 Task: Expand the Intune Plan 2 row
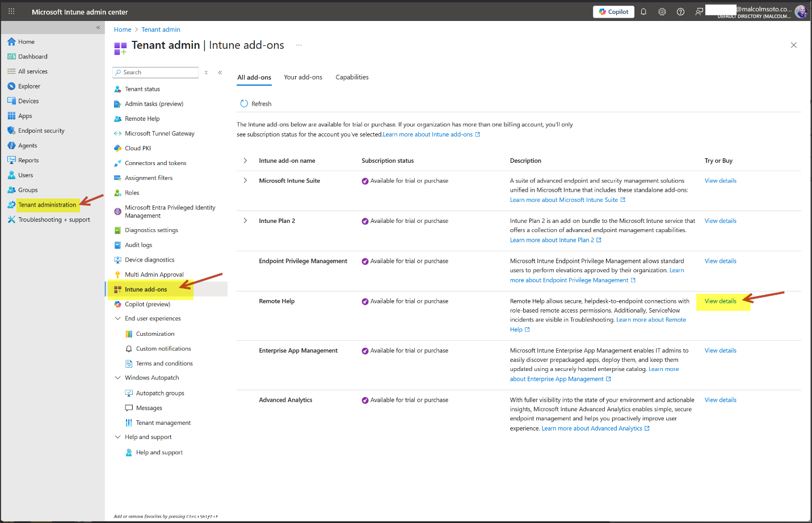245,221
